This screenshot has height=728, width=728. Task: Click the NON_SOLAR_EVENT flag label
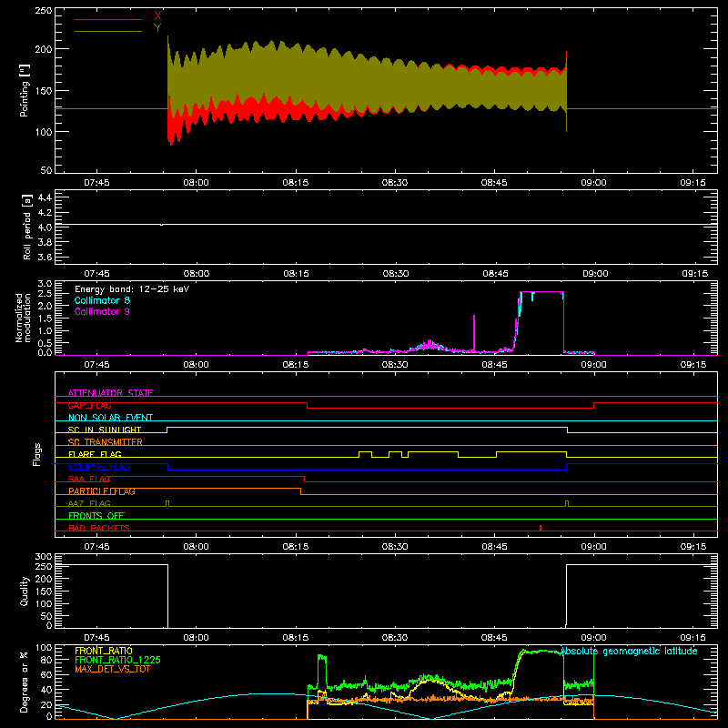coord(110,418)
